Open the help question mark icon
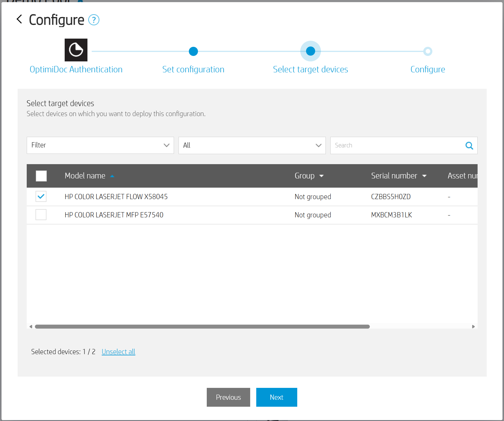The height and width of the screenshot is (421, 504). [94, 20]
